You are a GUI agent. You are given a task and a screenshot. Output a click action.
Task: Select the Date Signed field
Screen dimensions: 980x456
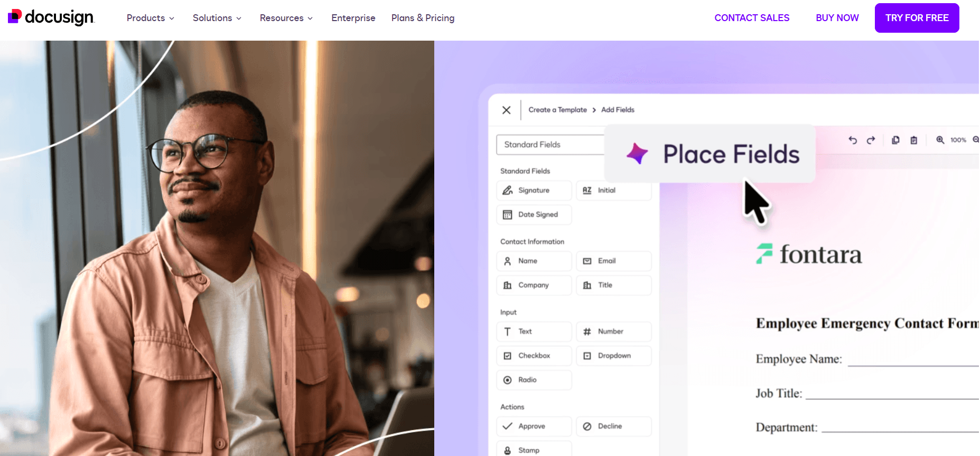click(x=534, y=215)
